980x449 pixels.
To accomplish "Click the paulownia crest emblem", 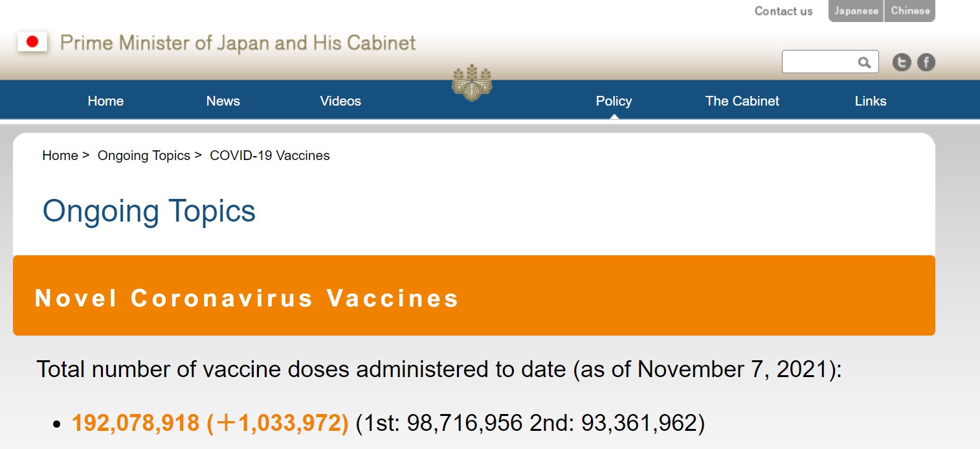I will pyautogui.click(x=472, y=82).
